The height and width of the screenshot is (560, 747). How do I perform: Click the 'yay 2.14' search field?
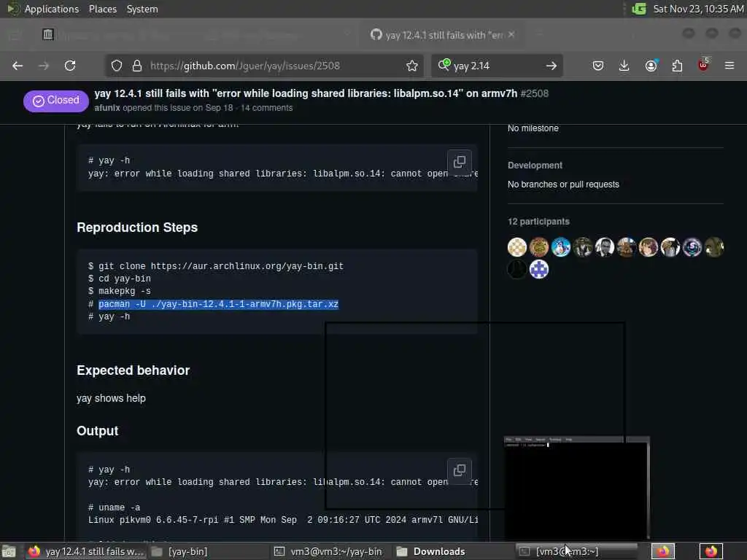[x=495, y=66]
